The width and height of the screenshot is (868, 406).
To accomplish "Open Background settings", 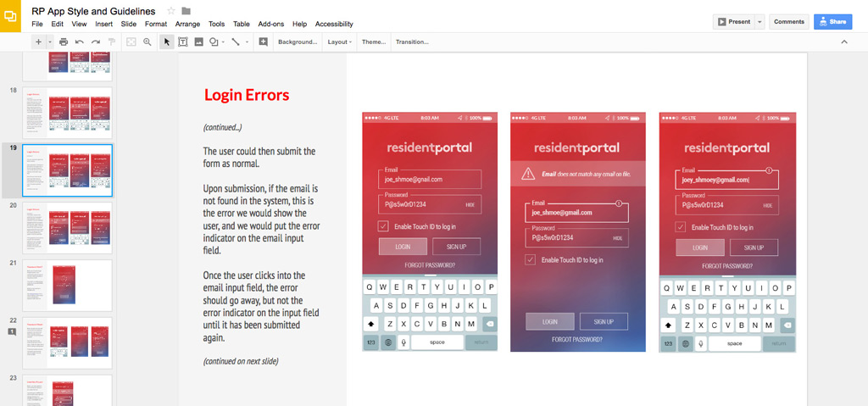I will point(298,42).
